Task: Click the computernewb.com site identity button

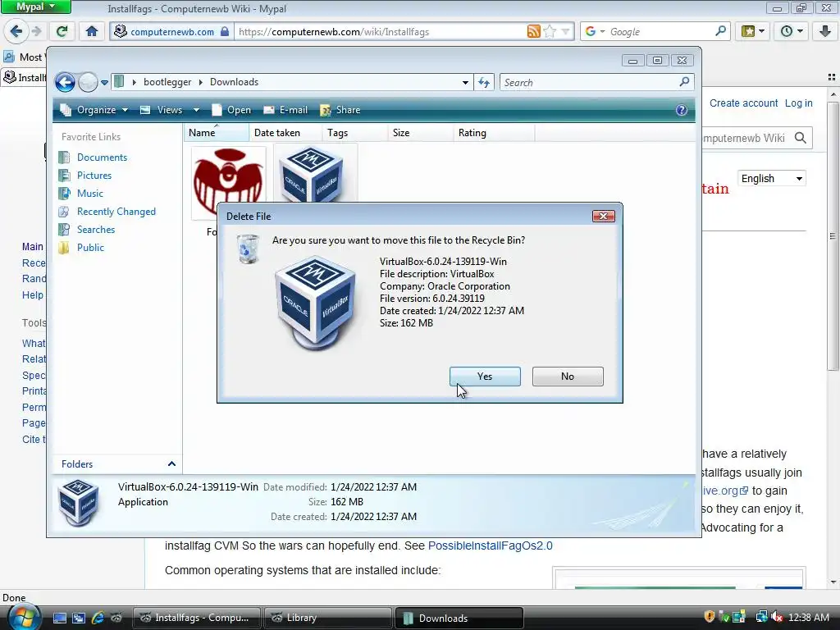Action: point(172,32)
